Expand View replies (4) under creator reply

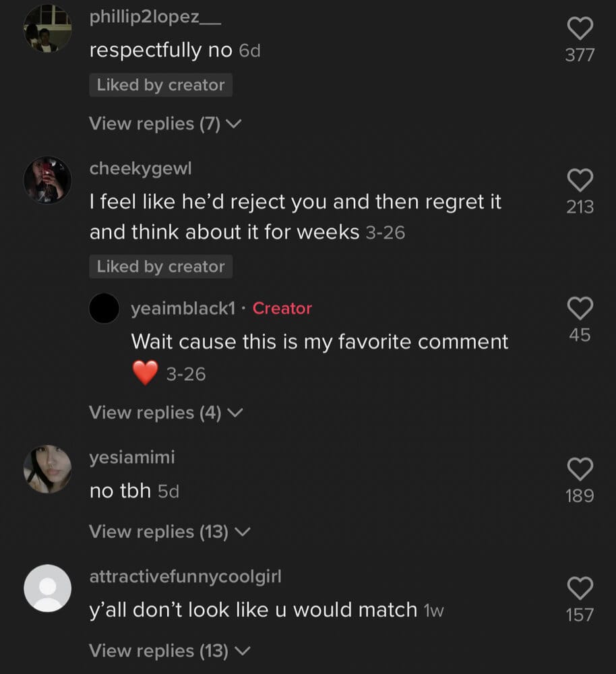pos(165,412)
